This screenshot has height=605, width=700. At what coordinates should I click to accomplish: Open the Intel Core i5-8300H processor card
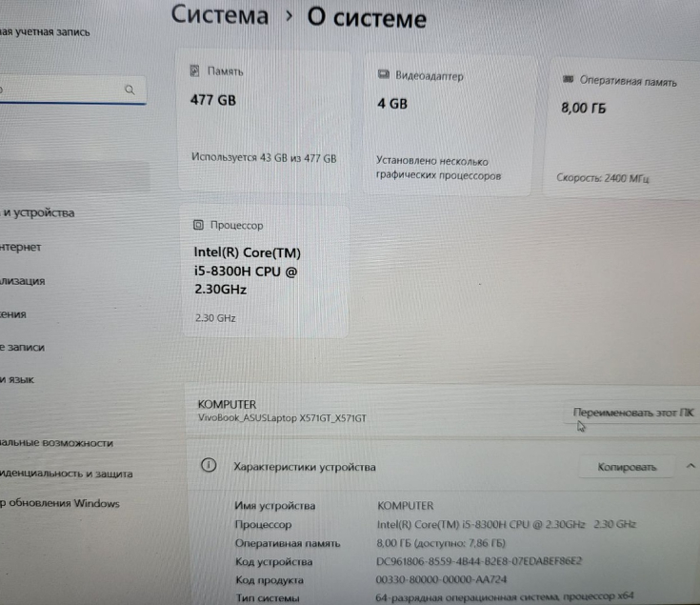(265, 271)
